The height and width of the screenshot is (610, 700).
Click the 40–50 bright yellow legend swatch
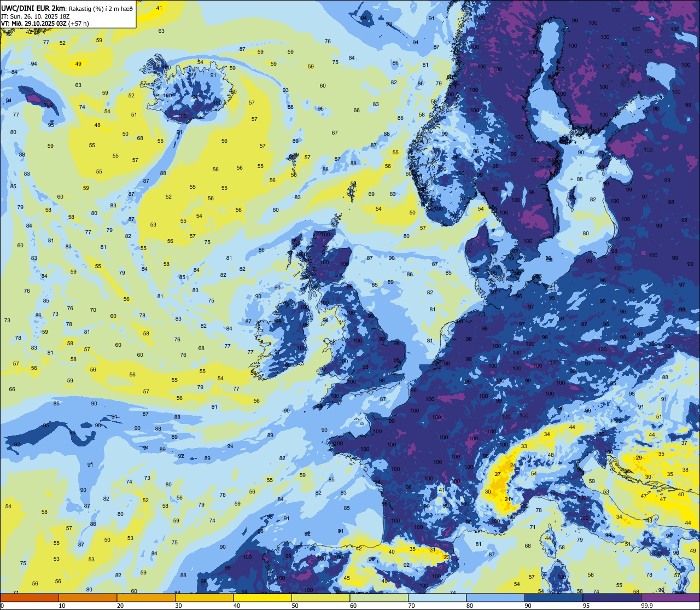[262, 598]
